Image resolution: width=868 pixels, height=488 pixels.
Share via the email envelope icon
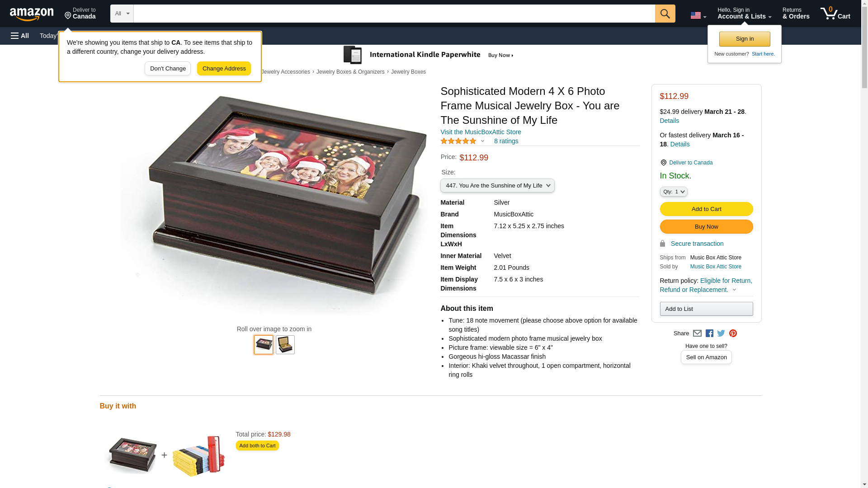[x=697, y=333]
